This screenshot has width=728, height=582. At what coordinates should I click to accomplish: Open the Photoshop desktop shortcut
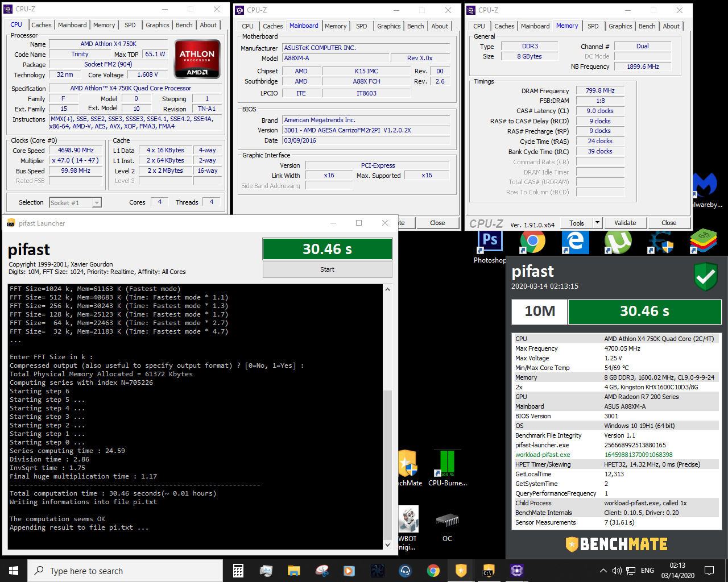(x=490, y=247)
